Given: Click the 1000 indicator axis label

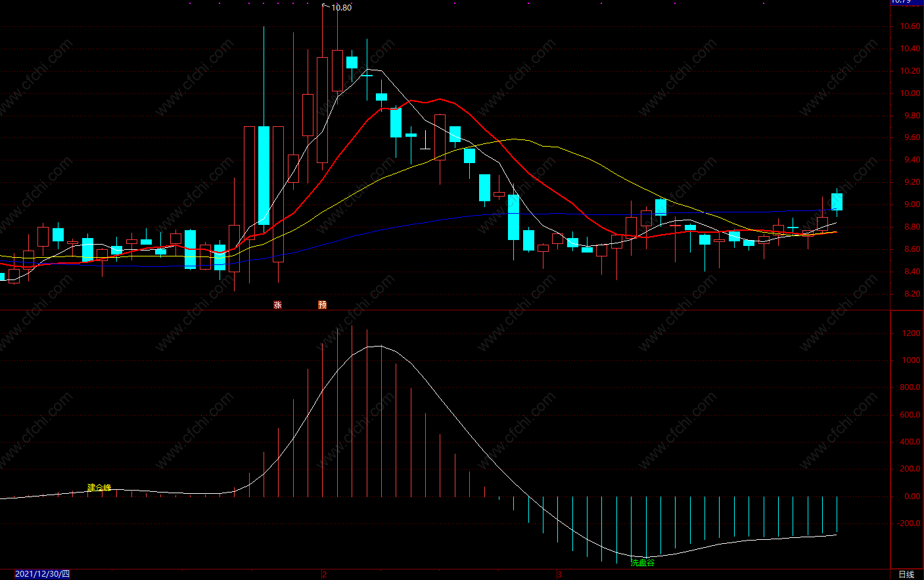Looking at the screenshot, I should point(912,360).
